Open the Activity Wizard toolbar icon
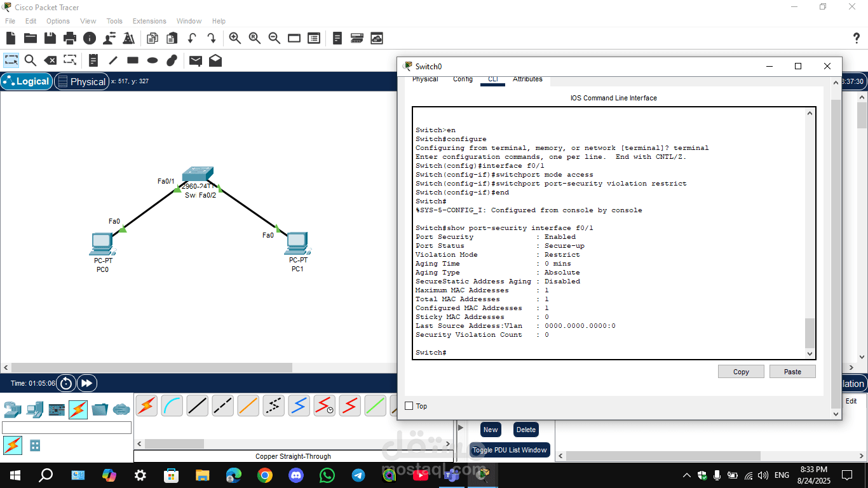This screenshot has width=868, height=488. [129, 38]
